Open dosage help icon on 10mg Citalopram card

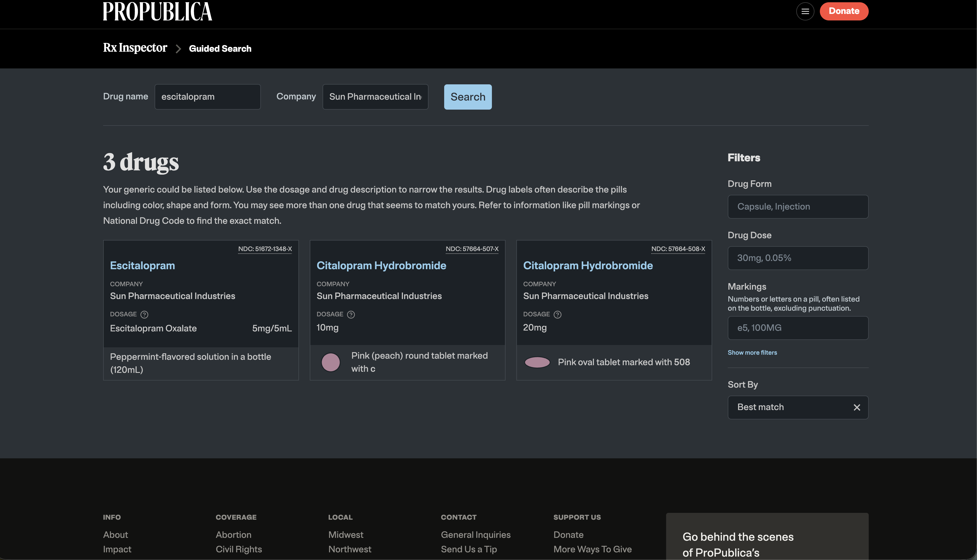pos(351,314)
